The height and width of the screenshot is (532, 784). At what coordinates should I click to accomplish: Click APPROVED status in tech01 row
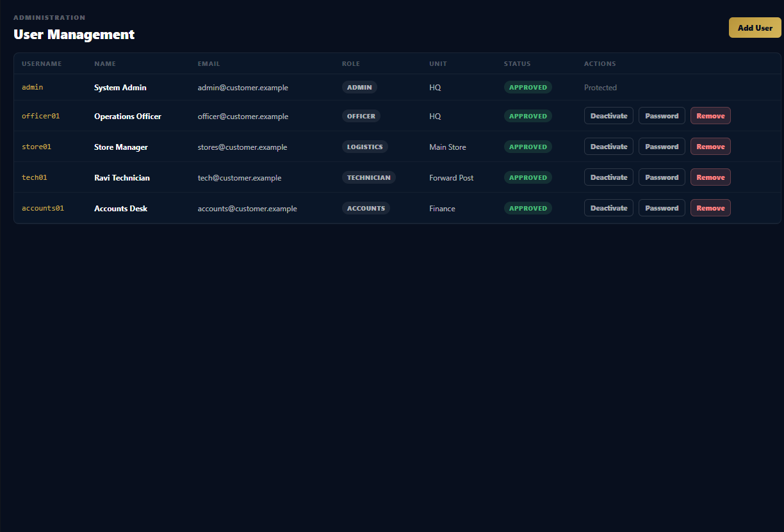(528, 177)
